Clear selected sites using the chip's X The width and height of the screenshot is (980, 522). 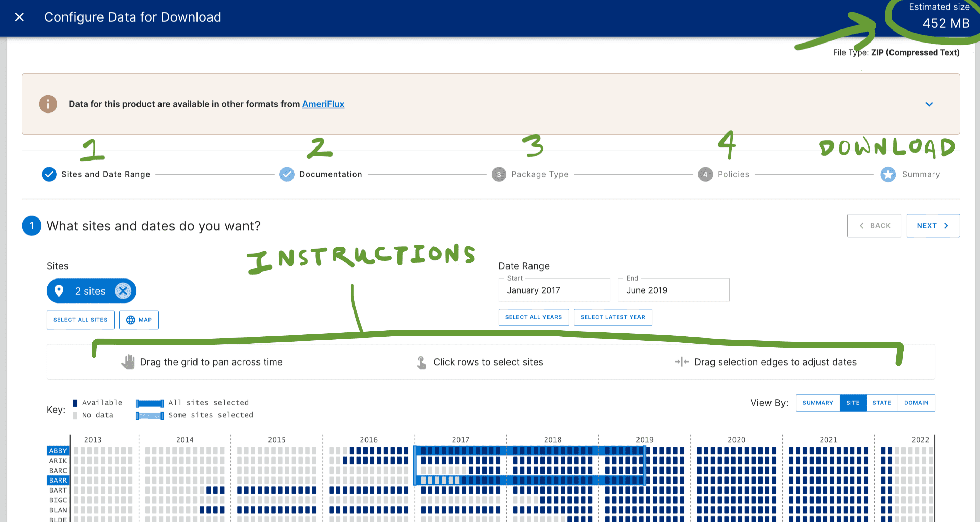tap(123, 291)
